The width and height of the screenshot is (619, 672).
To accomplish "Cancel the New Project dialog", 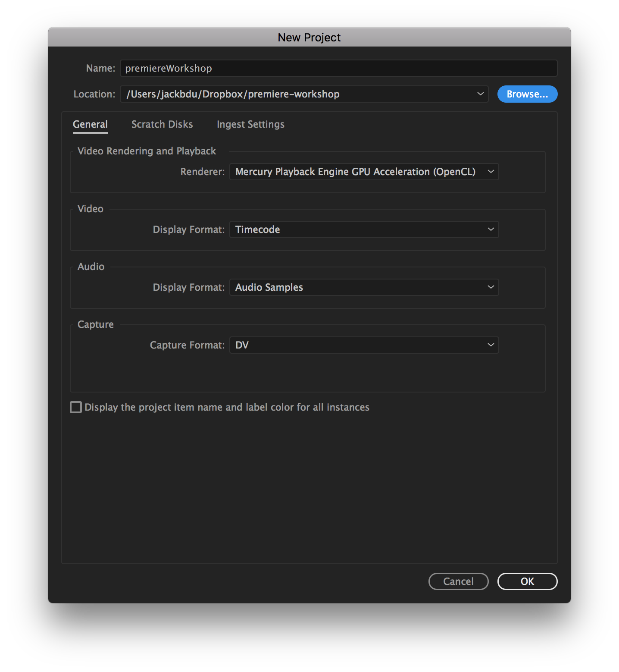I will [458, 581].
